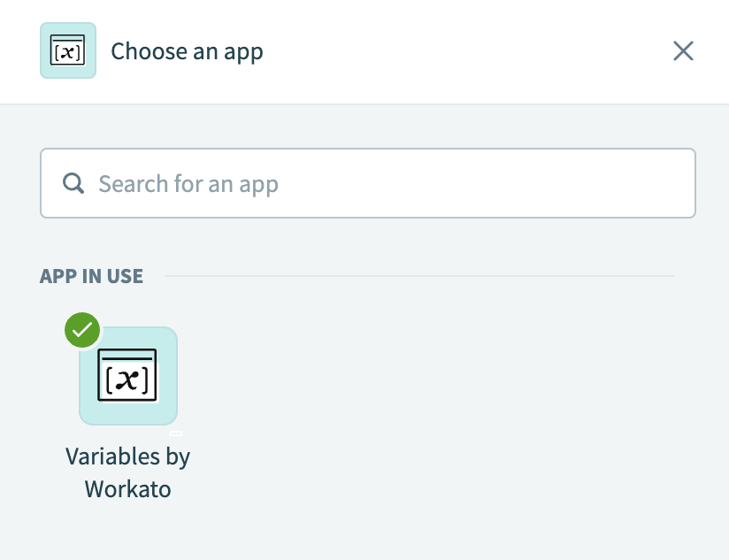The height and width of the screenshot is (560, 729).
Task: Select the [x] variables icon in the header
Action: [x=67, y=50]
